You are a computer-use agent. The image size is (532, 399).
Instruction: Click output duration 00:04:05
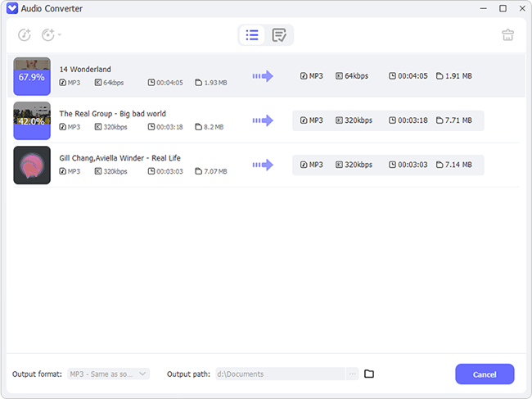(x=408, y=76)
